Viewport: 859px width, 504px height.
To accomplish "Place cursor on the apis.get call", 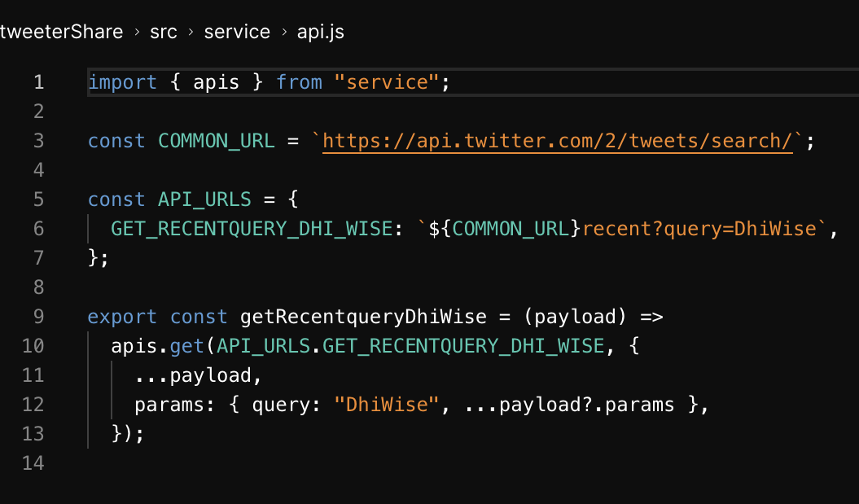I will [158, 346].
